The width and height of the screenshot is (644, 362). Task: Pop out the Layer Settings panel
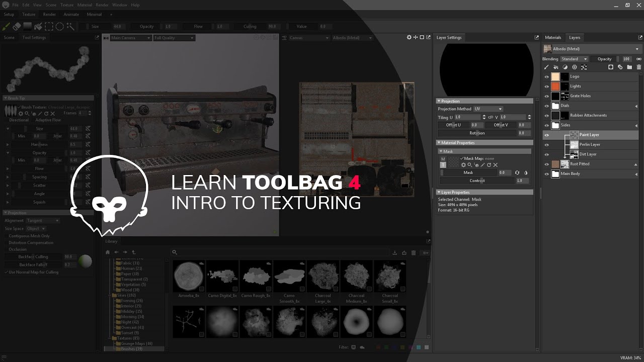point(537,37)
